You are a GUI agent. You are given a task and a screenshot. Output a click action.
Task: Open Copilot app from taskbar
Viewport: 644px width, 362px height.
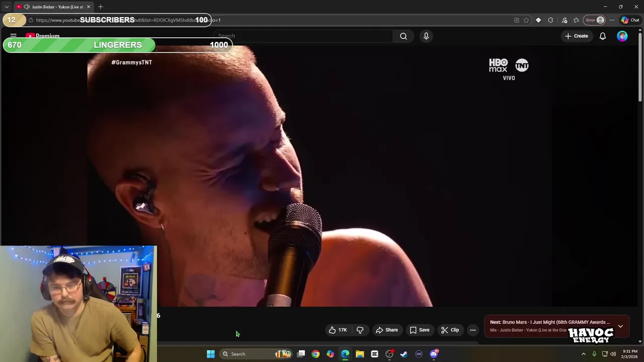(330, 354)
